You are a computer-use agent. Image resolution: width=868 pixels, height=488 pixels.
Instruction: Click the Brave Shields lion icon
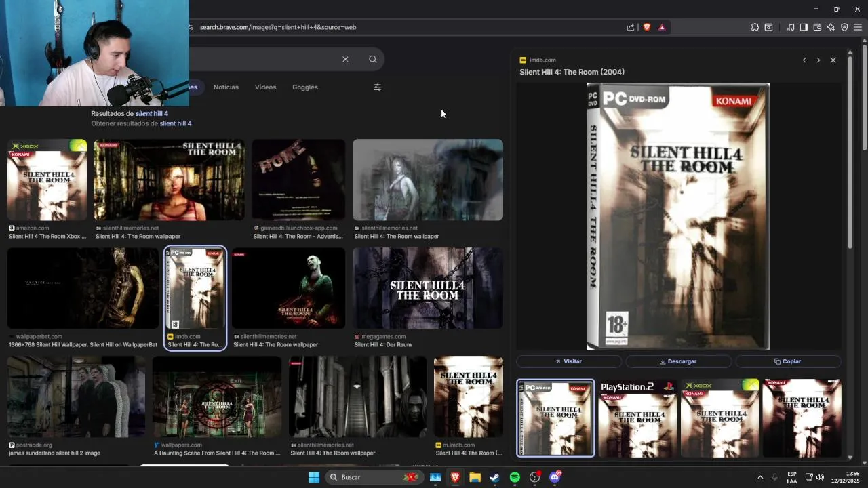646,27
